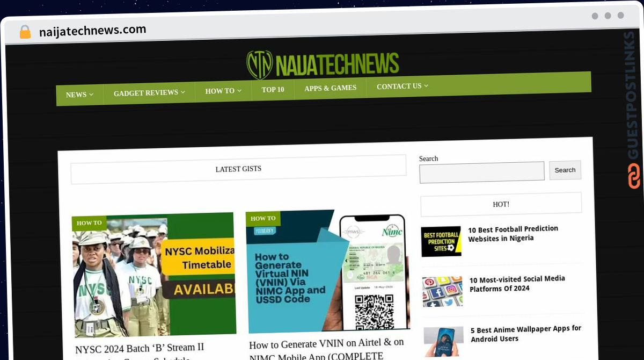Open the Virtual NIN article thumbnail
The width and height of the screenshot is (644, 360).
click(x=328, y=271)
